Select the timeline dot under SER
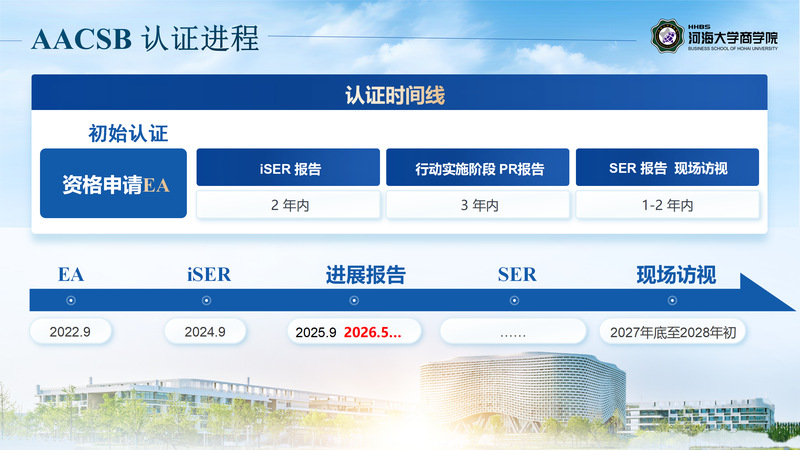Image resolution: width=800 pixels, height=450 pixels. point(515,301)
